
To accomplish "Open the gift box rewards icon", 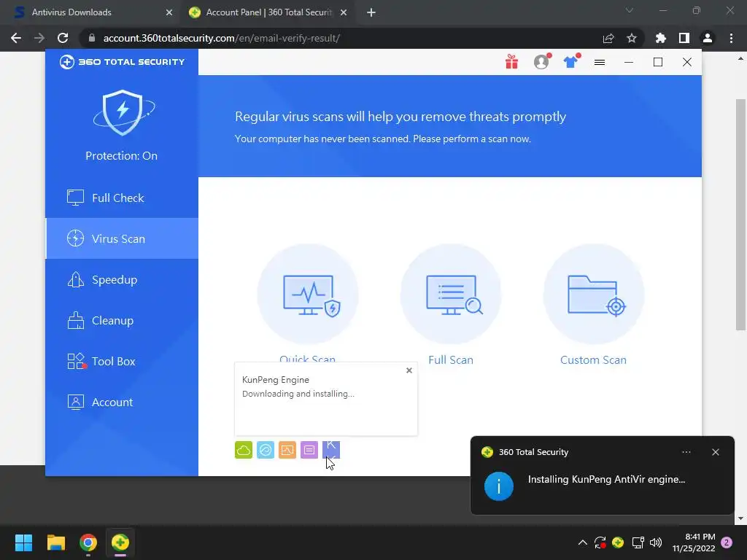I will coord(511,62).
